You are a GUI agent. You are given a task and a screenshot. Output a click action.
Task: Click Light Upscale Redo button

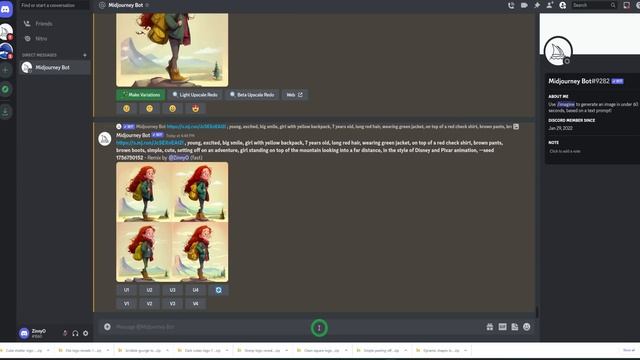pyautogui.click(x=195, y=95)
